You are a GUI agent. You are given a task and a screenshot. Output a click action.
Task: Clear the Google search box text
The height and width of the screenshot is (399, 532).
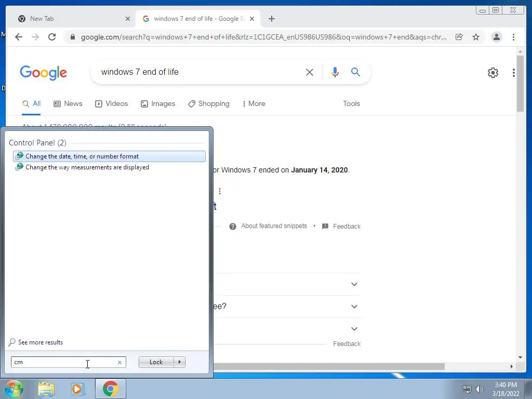coord(310,72)
